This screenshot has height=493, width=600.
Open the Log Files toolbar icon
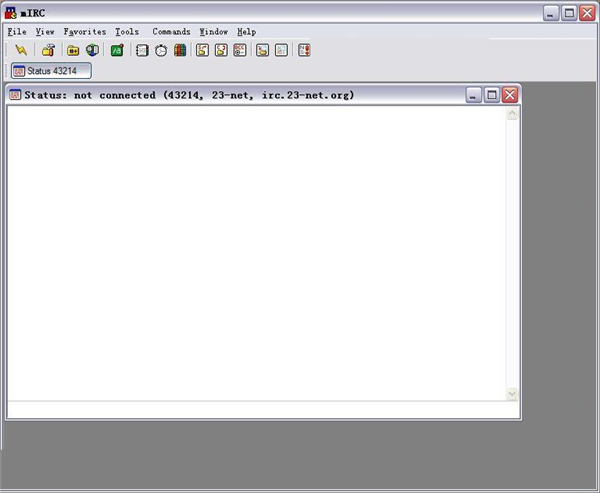point(281,50)
